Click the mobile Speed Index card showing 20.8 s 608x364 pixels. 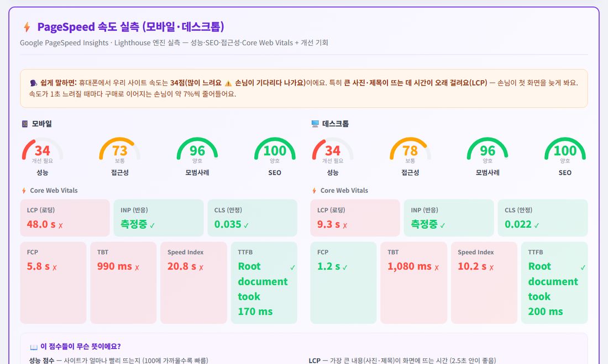click(193, 283)
